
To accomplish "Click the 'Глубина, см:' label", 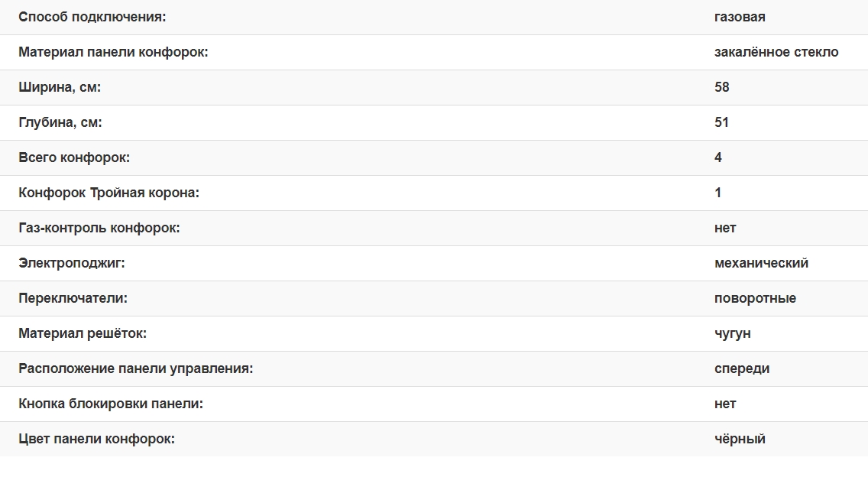I will [x=60, y=122].
